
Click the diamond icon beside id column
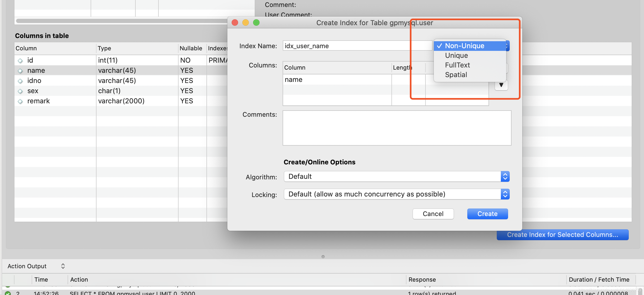(x=20, y=61)
